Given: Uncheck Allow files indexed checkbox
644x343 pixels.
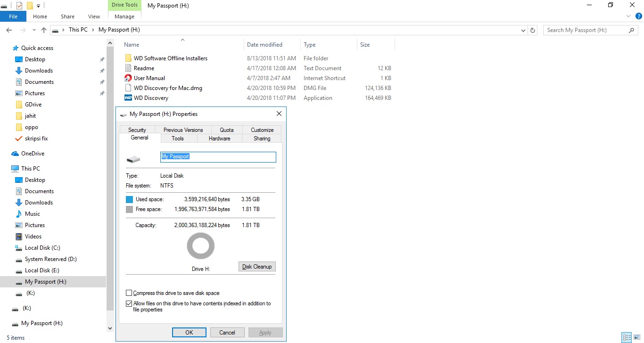Looking at the screenshot, I should (129, 304).
